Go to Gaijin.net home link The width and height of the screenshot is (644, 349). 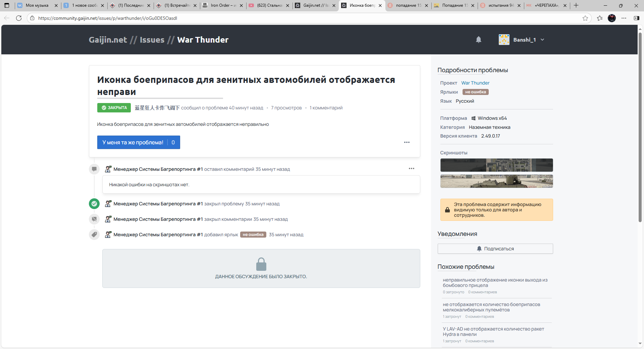point(108,40)
